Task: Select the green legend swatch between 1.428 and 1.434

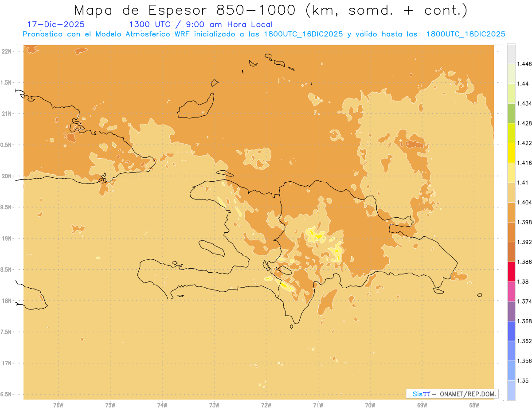Action: (x=511, y=113)
